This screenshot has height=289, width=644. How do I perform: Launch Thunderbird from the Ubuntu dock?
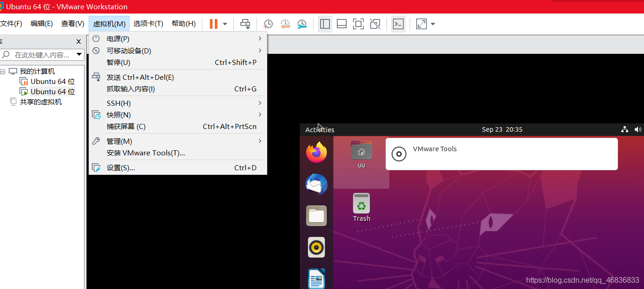[x=316, y=184]
